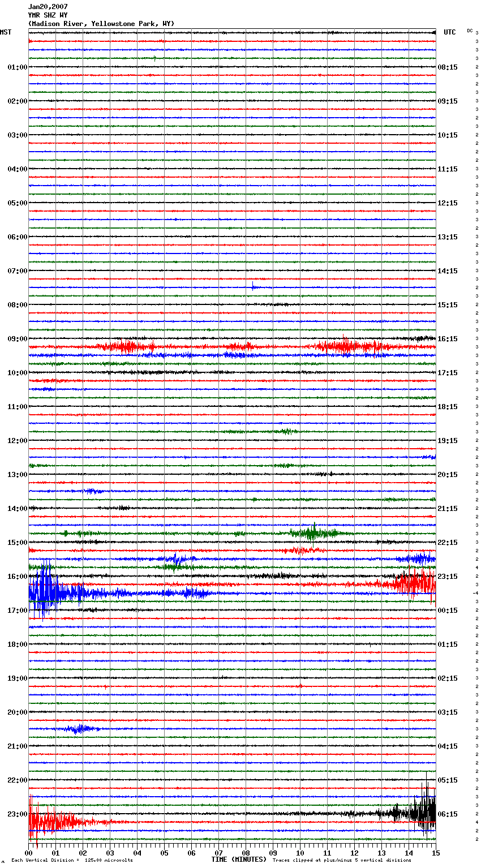Select the 10:00 MST time label
481x868 pixels.
pyautogui.click(x=18, y=373)
